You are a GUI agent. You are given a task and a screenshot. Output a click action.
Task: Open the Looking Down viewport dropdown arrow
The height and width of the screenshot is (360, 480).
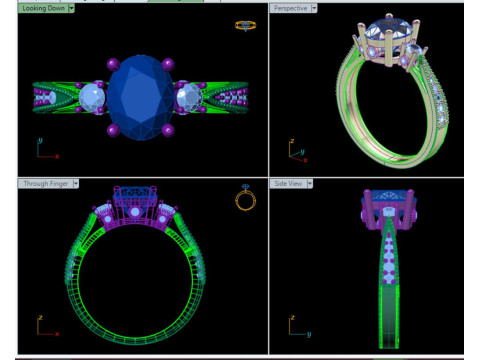point(71,8)
